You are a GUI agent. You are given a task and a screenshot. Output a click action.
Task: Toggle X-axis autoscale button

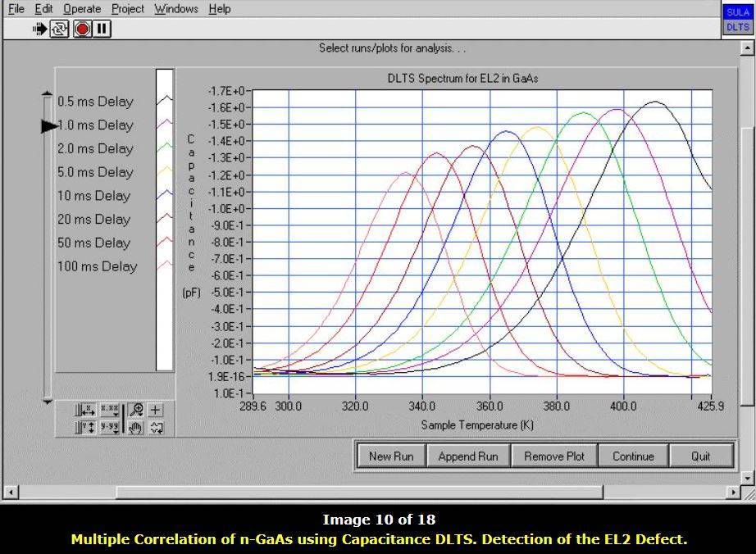[x=84, y=411]
